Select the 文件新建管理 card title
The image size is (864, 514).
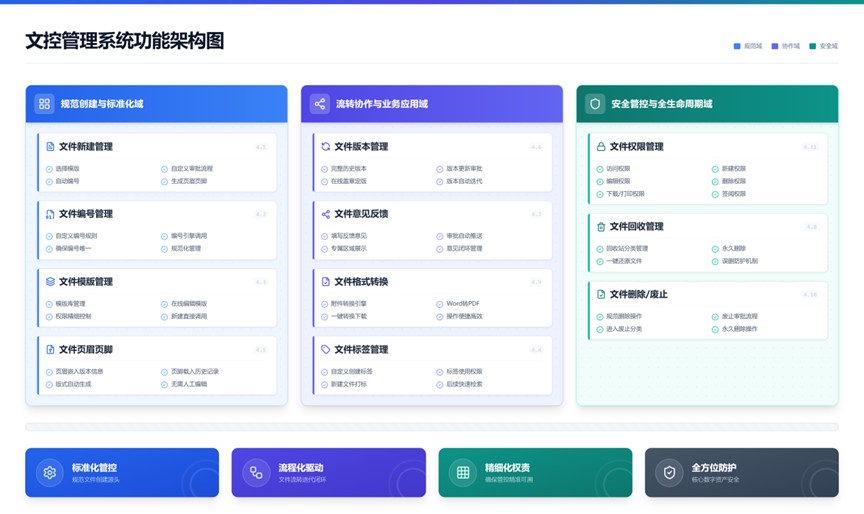coord(85,147)
